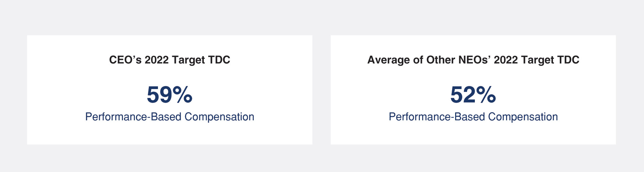This screenshot has width=644, height=172.
Task: Click the 52% figure
Action: click(x=473, y=94)
